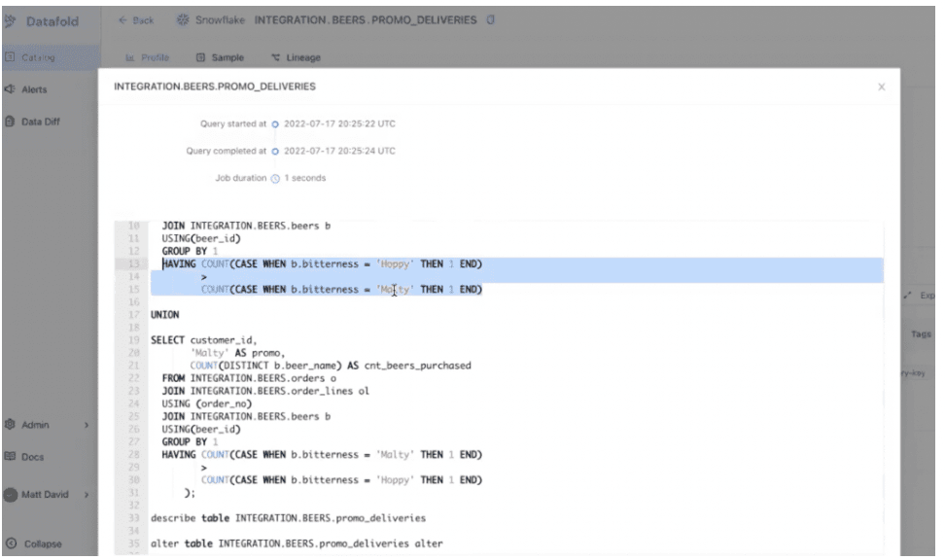
Task: Click the Snowflake connector icon in the header
Action: (x=183, y=17)
